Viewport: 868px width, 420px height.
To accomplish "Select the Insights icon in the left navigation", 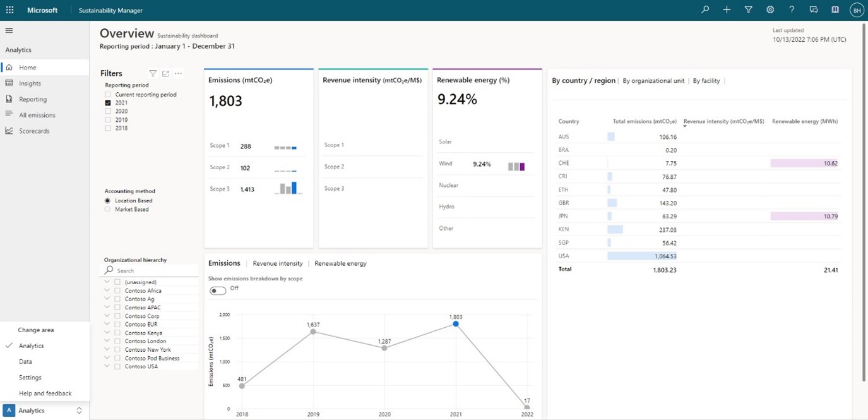I will (9, 83).
